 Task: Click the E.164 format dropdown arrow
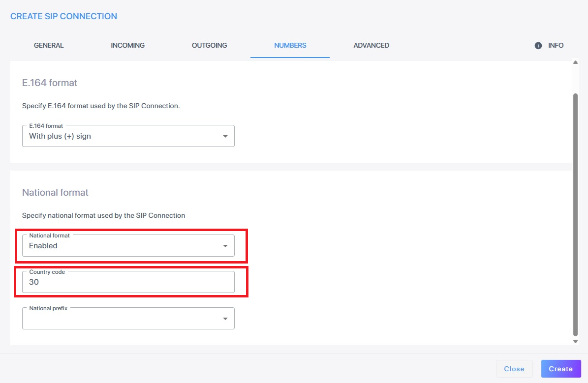225,136
